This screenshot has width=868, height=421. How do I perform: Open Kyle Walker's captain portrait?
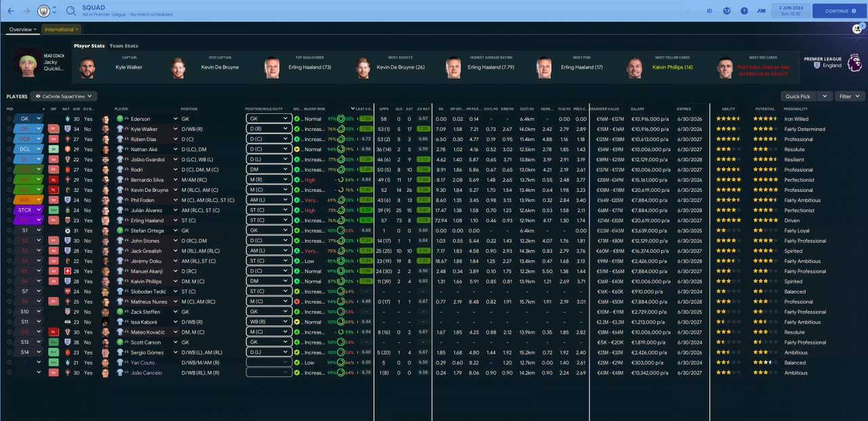coord(88,67)
